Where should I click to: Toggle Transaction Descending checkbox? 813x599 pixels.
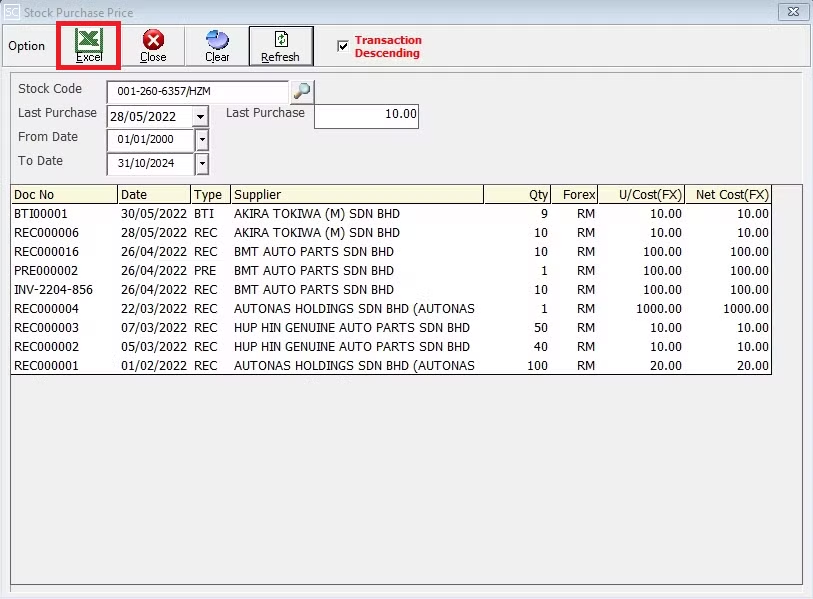343,46
